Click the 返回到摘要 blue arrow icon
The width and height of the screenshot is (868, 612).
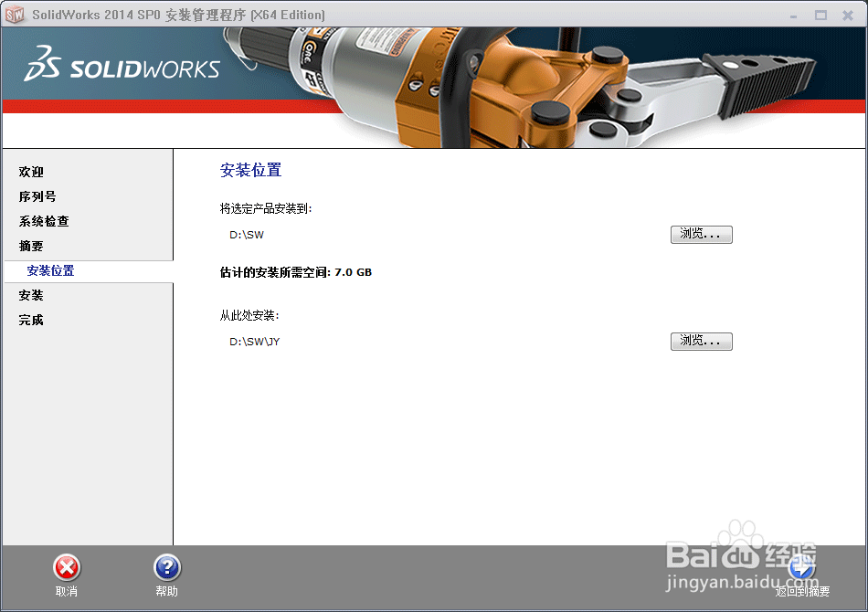tap(801, 566)
